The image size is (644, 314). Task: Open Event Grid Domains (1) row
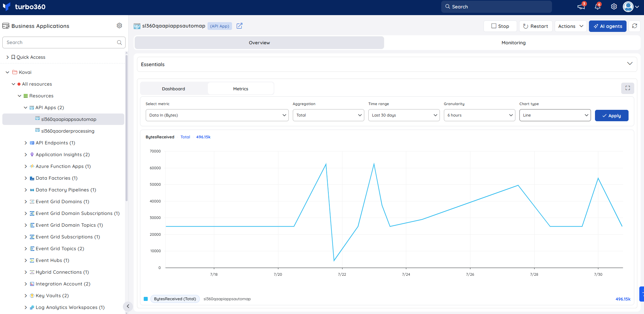click(x=62, y=201)
